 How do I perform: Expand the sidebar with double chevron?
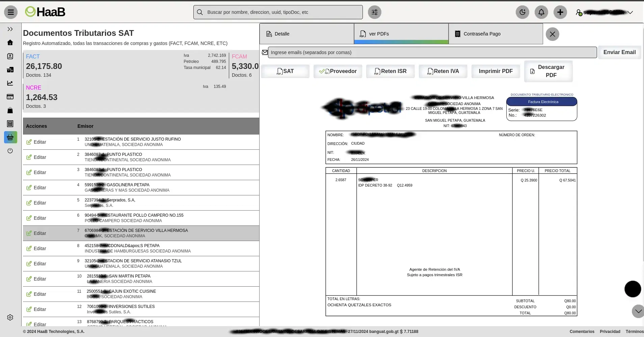pos(10,29)
